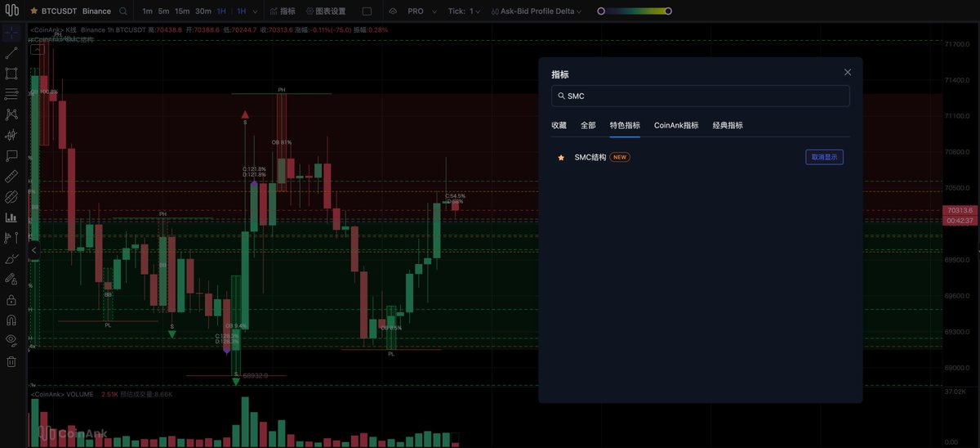This screenshot has width=980, height=448.
Task: Click the fullscreen square icon
Action: tap(367, 11)
